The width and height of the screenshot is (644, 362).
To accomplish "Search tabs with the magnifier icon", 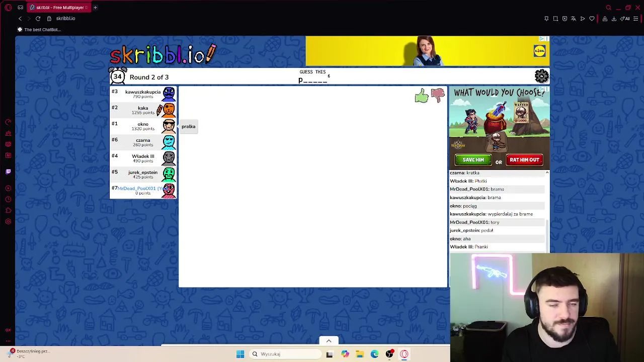I will (608, 8).
